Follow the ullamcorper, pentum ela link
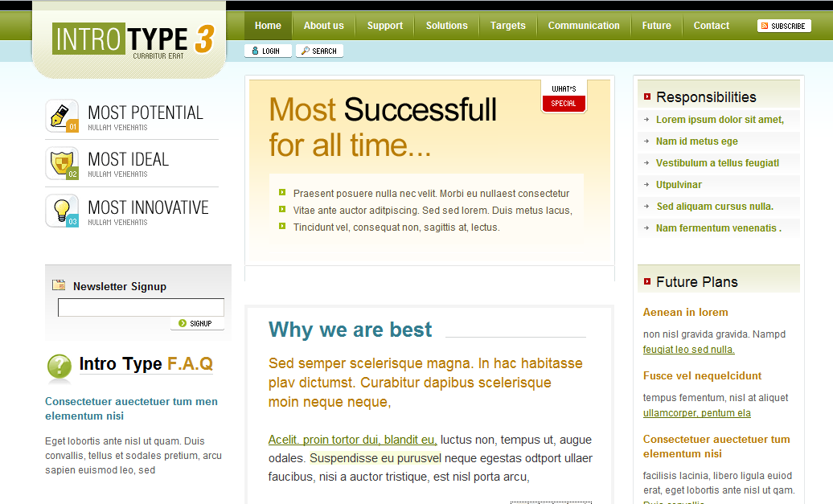The image size is (833, 504). [697, 413]
